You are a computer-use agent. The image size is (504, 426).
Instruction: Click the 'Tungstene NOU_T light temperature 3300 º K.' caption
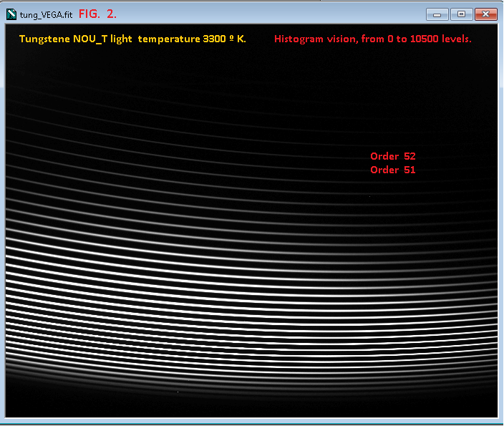pos(132,39)
